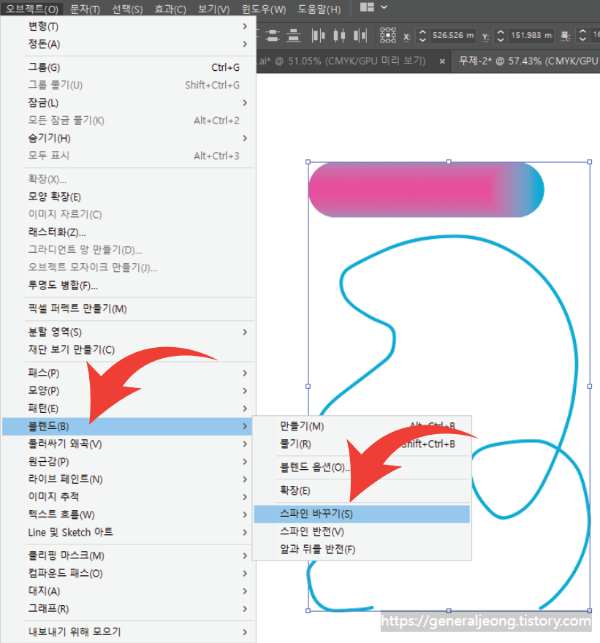The height and width of the screenshot is (643, 600).
Task: Choose 확장(E) in the blend submenu
Action: pos(362,490)
